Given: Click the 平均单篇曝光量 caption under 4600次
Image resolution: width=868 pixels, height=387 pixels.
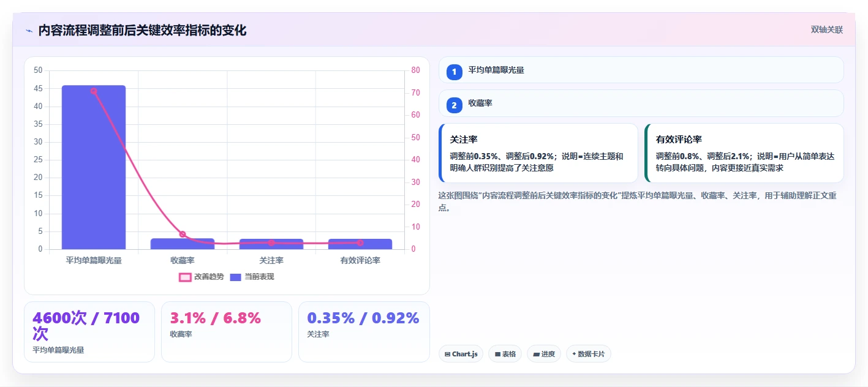Looking at the screenshot, I should pyautogui.click(x=58, y=350).
